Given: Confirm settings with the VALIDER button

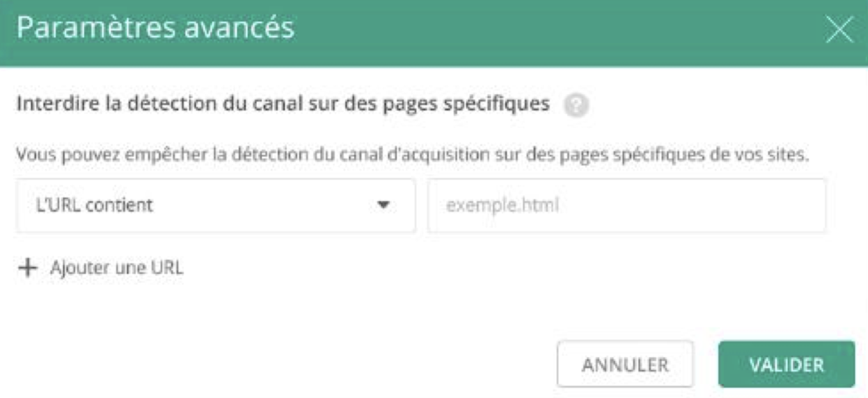Looking at the screenshot, I should coord(786,364).
